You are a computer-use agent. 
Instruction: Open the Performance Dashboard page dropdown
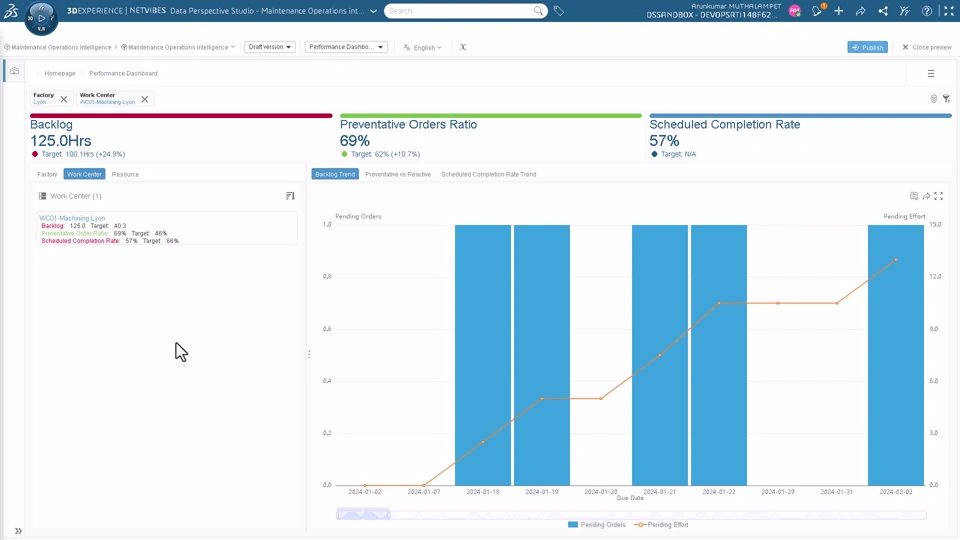click(346, 47)
